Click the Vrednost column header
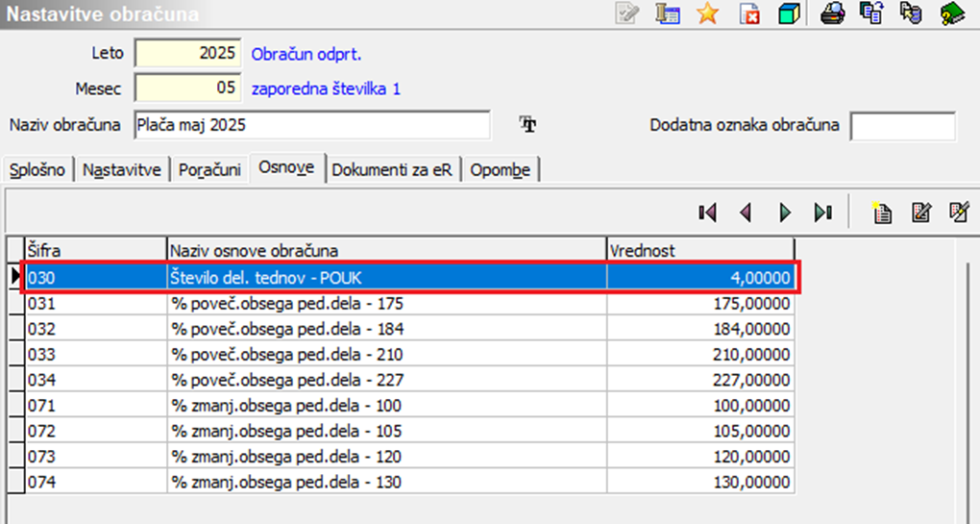Viewport: 980px width, 524px height. click(x=700, y=251)
